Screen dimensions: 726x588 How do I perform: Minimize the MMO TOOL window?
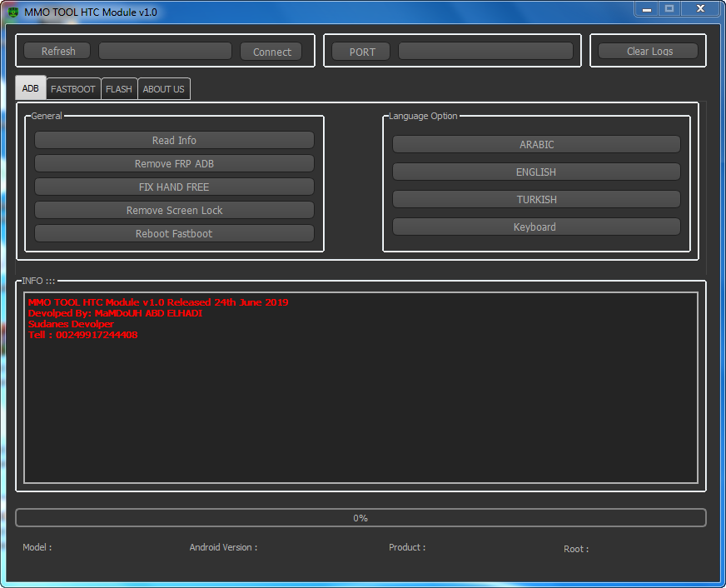pos(647,9)
